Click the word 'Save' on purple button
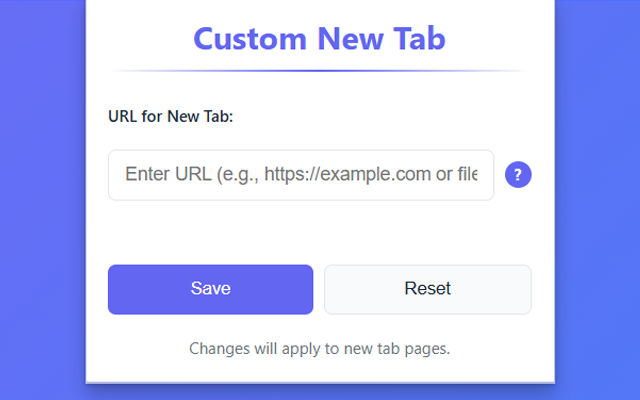Viewport: 640px width, 400px height. (x=210, y=289)
